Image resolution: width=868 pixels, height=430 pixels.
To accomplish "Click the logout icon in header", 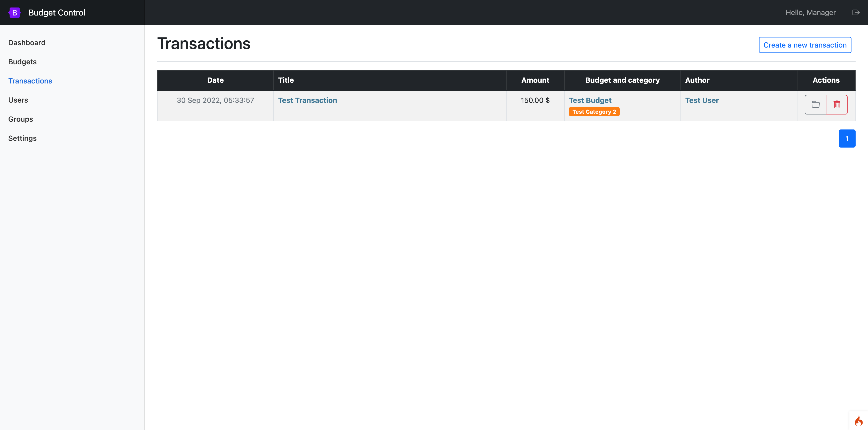I will tap(856, 12).
